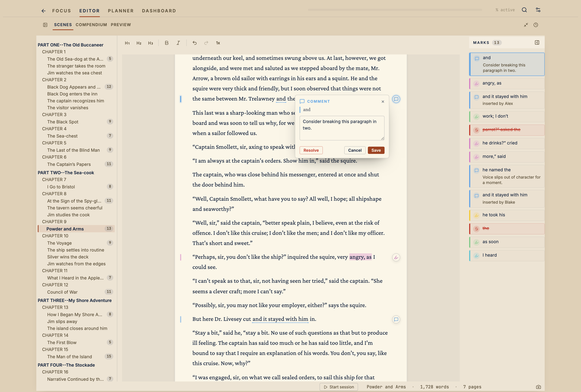Collapse PART TWO--The Sea-cook section
This screenshot has width=581, height=392.
coord(66,173)
